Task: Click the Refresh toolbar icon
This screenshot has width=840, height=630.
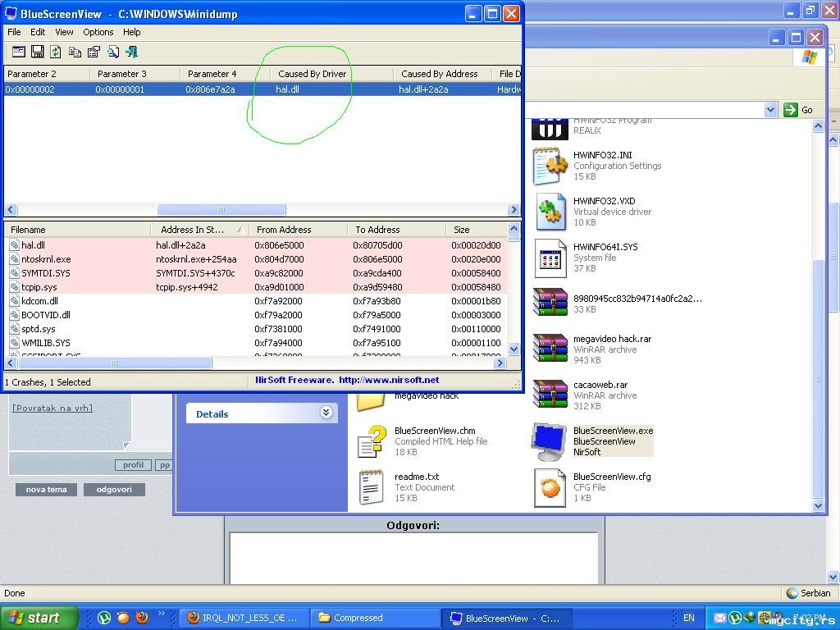Action: 55,52
